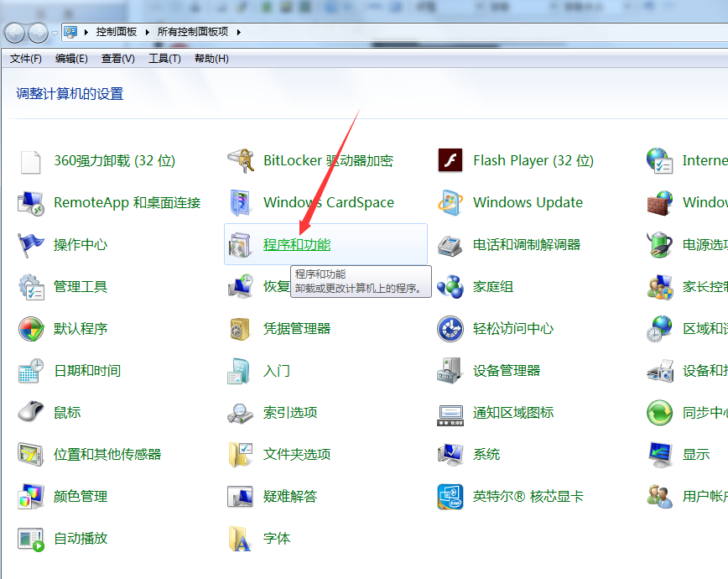The height and width of the screenshot is (579, 728).
Task: Click the 鼠标 mouse icon
Action: pyautogui.click(x=31, y=412)
